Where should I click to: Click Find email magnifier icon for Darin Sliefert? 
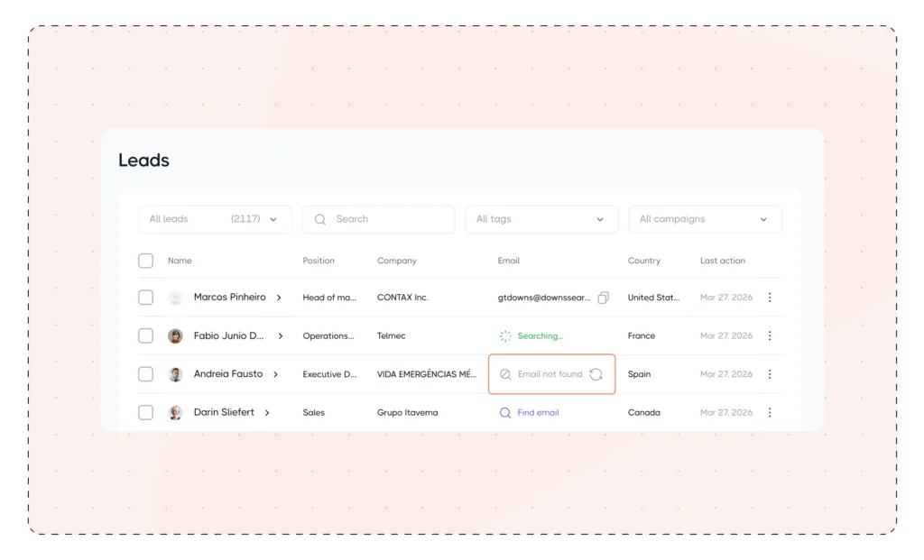pyautogui.click(x=505, y=413)
